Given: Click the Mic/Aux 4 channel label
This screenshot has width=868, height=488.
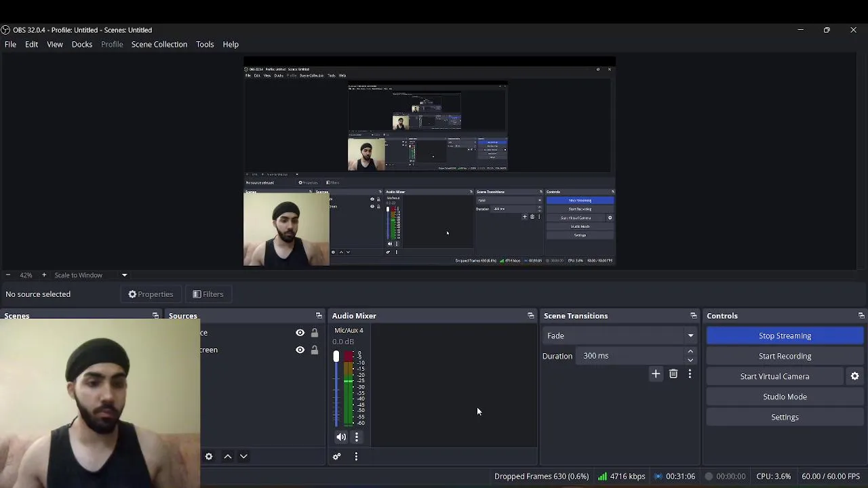Looking at the screenshot, I should 349,331.
